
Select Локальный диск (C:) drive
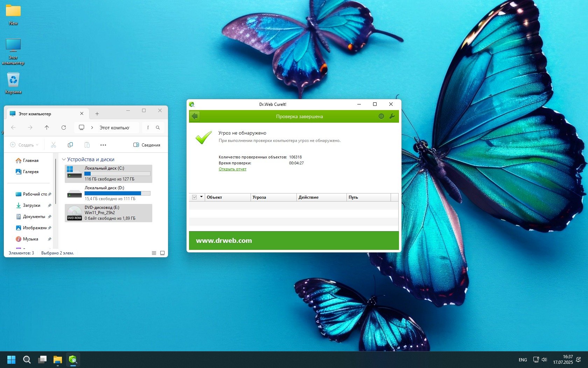[x=108, y=174]
